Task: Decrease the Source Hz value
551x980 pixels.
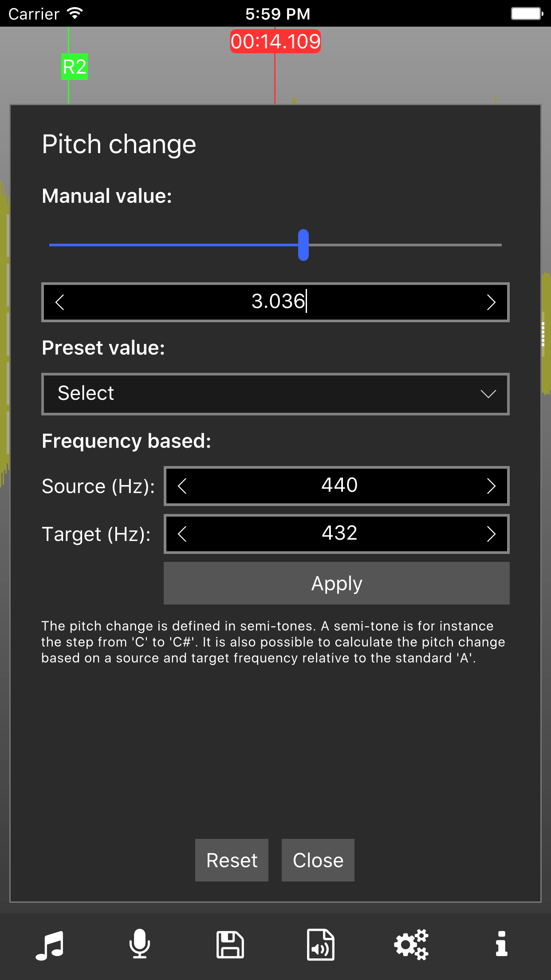Action: tap(181, 486)
